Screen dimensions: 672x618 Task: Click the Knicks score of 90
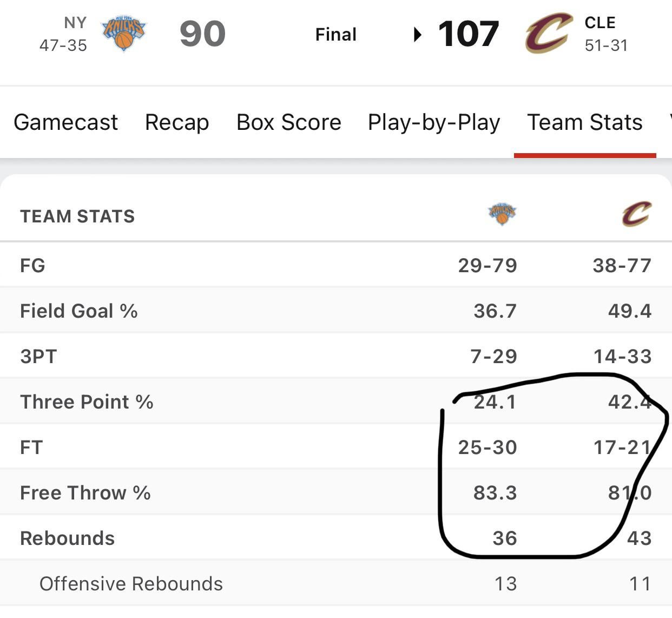coord(202,34)
